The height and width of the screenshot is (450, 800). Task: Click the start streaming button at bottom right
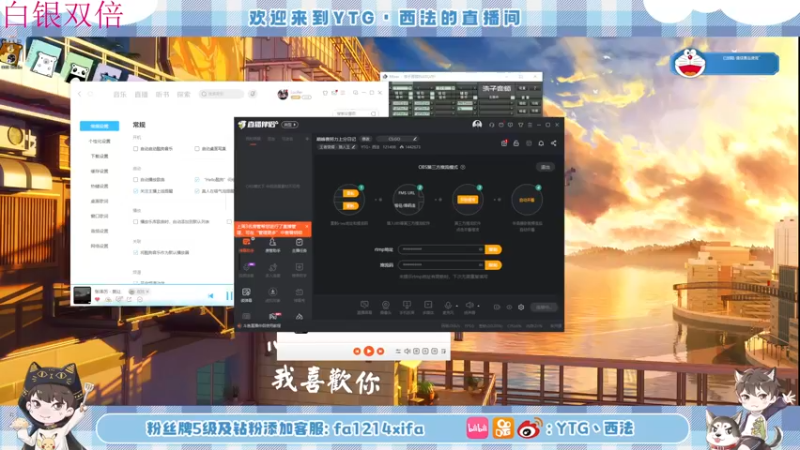pyautogui.click(x=544, y=307)
